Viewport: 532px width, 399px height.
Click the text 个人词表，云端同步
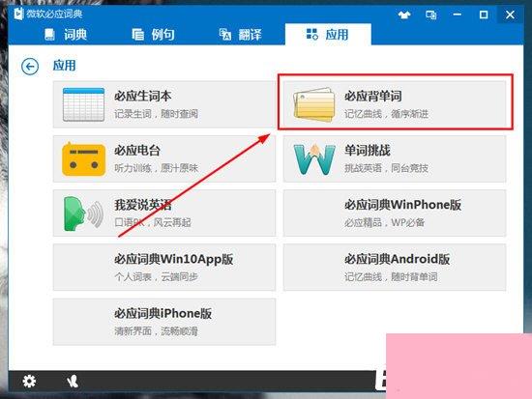(x=156, y=277)
